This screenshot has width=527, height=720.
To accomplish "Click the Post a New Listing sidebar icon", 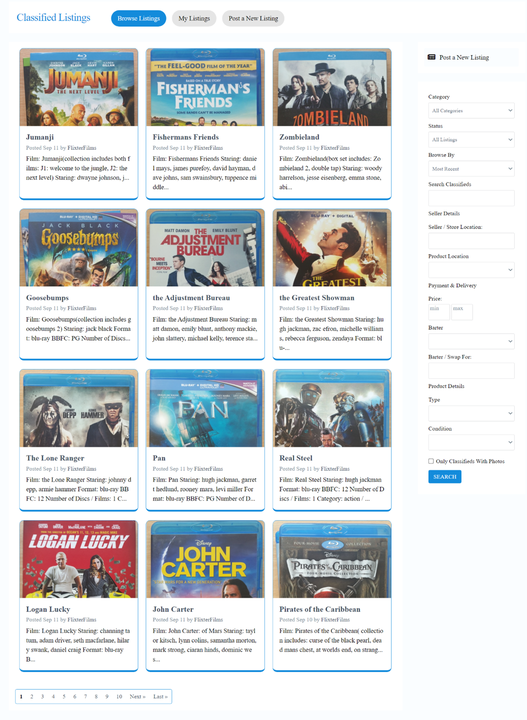I will pos(431,57).
